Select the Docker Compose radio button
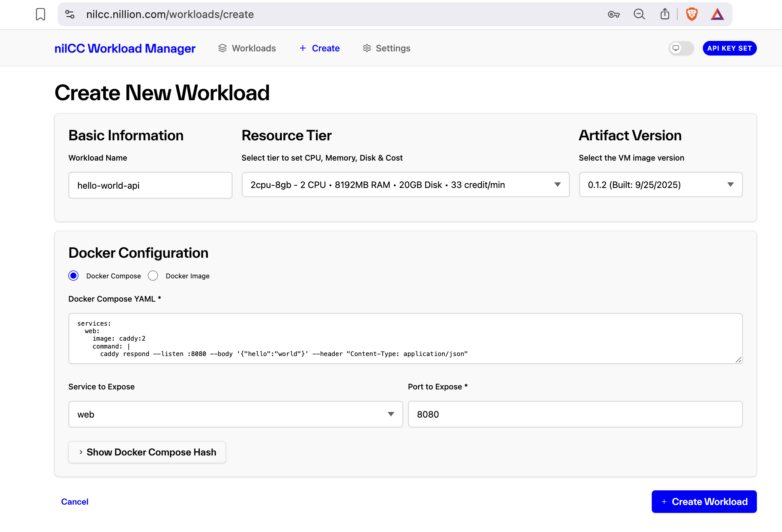Image resolution: width=782 pixels, height=532 pixels. [74, 276]
